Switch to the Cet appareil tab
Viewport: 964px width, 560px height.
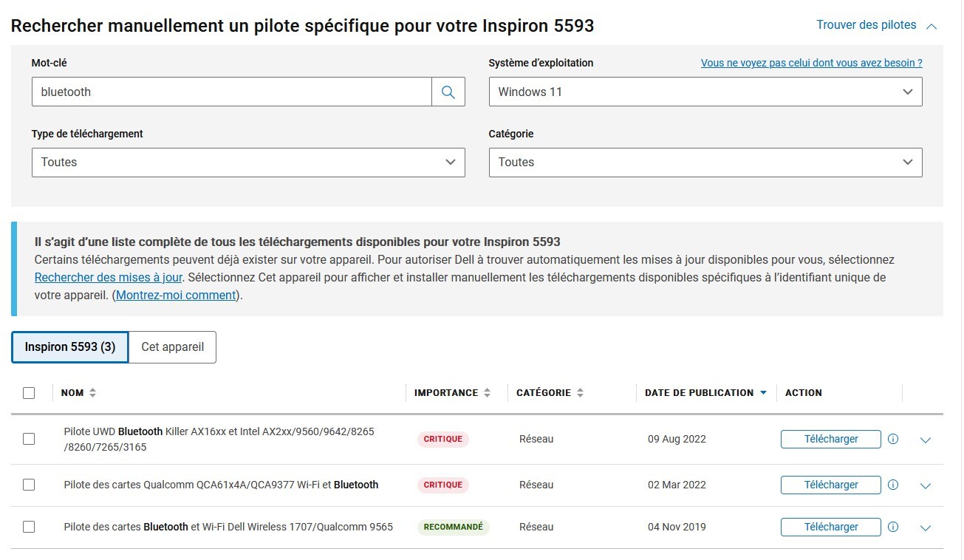172,347
